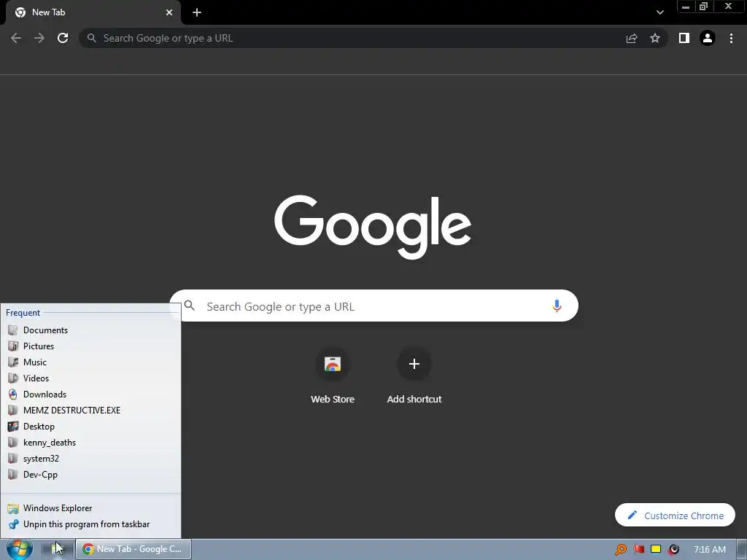
Task: Open Desktop from the jump list
Action: [90, 426]
